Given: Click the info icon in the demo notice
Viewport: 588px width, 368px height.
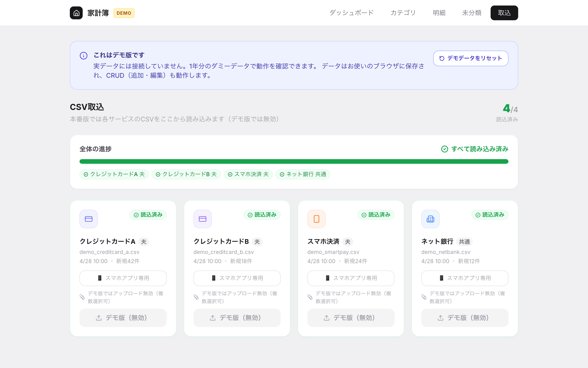Looking at the screenshot, I should coord(84,56).
